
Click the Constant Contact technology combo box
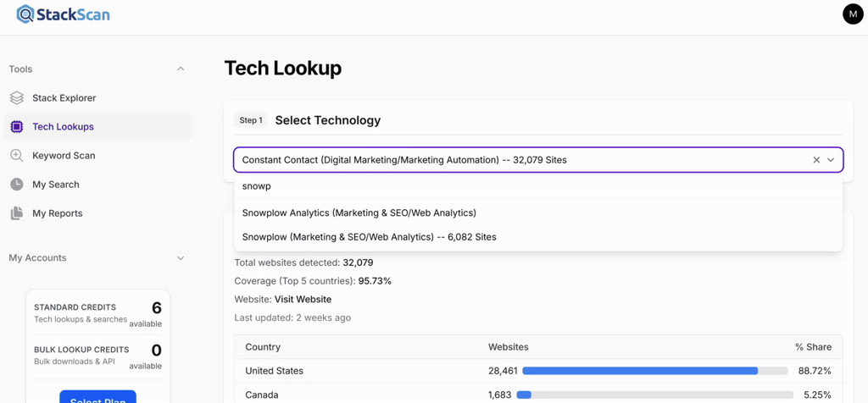click(538, 160)
